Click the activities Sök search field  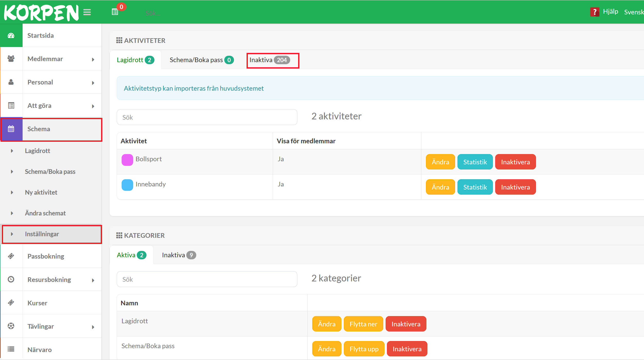click(x=207, y=117)
